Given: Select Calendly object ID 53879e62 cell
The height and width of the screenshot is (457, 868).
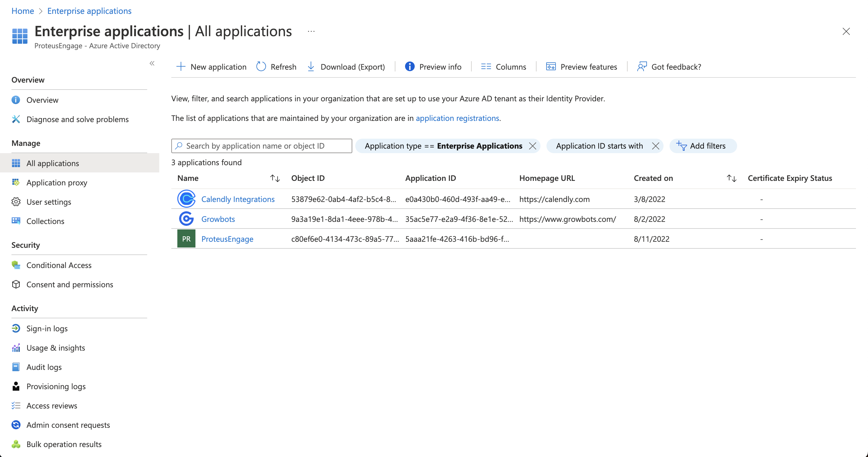Looking at the screenshot, I should pyautogui.click(x=343, y=199).
